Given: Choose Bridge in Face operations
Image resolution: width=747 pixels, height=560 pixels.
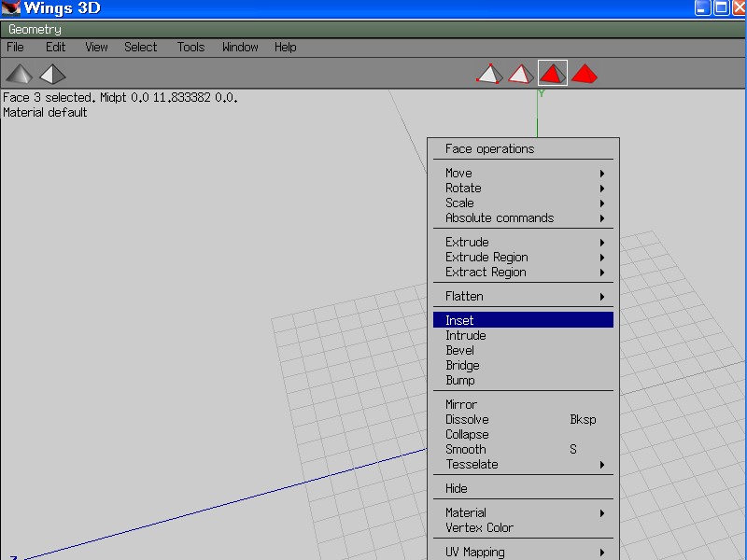Looking at the screenshot, I should [x=523, y=366].
